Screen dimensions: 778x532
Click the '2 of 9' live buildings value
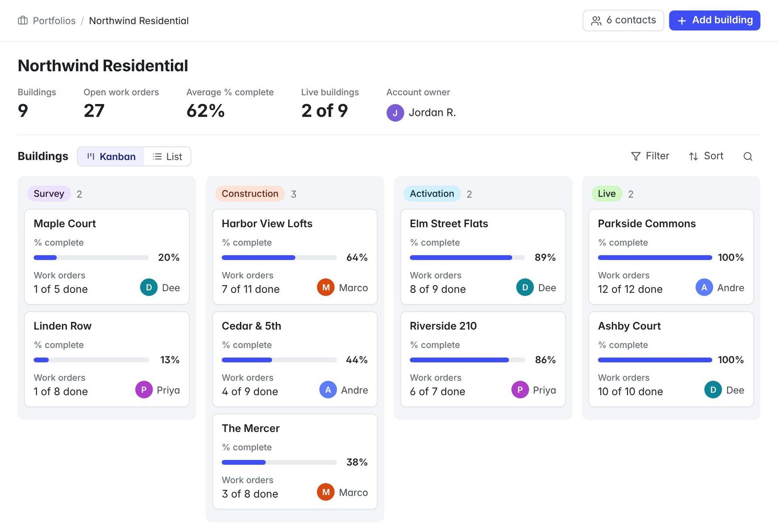pos(325,111)
